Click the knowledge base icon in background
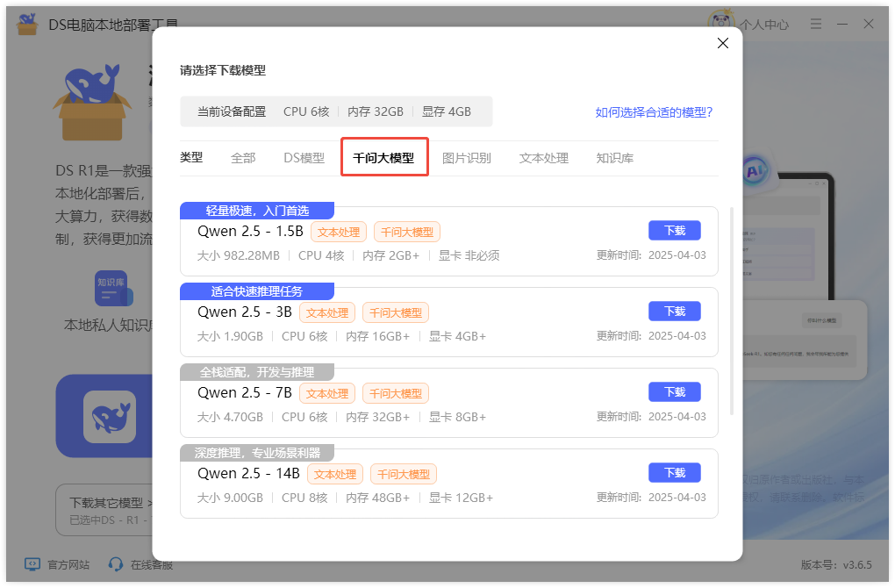895x588 pixels. (x=113, y=288)
